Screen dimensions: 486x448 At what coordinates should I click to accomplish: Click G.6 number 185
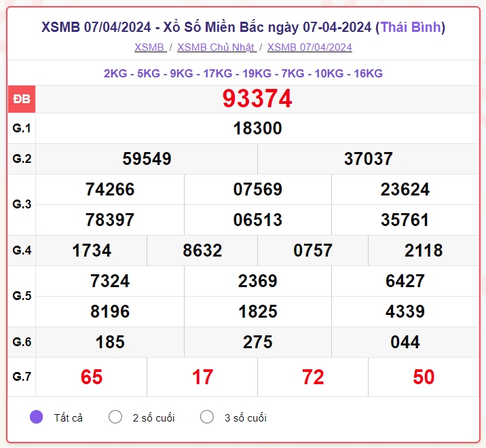110,342
